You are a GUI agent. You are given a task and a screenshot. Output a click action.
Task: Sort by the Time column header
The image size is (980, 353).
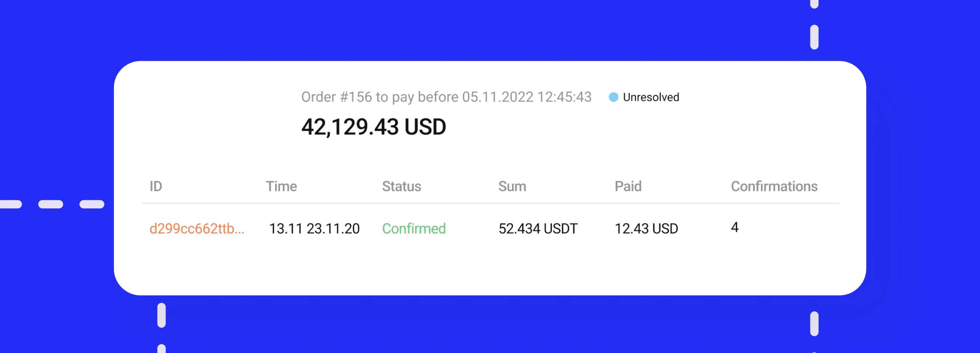tap(281, 186)
